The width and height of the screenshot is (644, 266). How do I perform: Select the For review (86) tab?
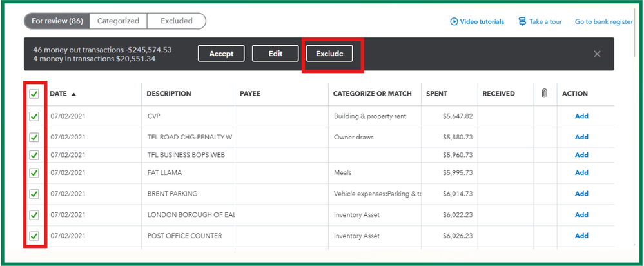point(57,21)
